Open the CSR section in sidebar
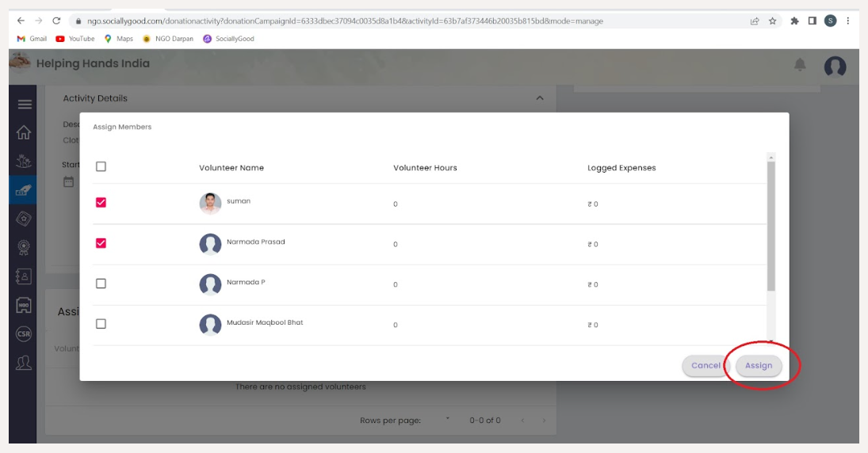868x453 pixels. pos(24,334)
